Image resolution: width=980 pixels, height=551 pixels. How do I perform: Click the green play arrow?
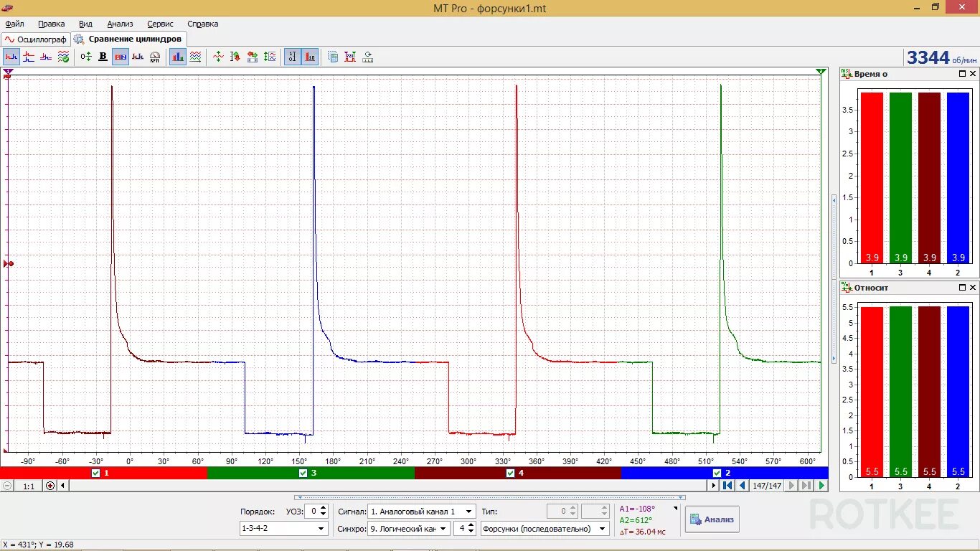pos(821,486)
